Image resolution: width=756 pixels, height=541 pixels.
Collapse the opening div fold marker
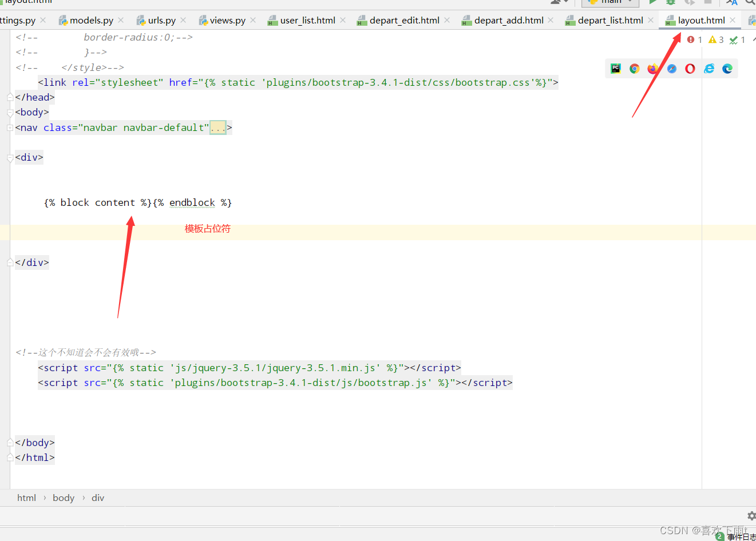[10, 158]
